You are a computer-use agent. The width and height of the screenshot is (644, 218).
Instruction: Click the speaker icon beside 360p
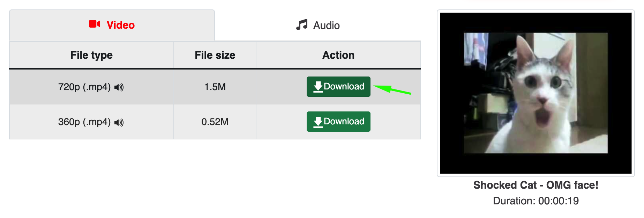point(119,122)
